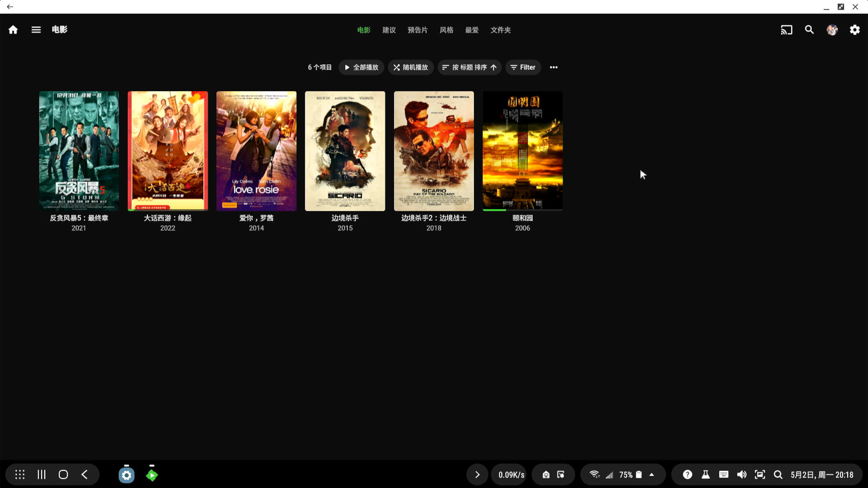The image size is (868, 488).
Task: Toggle the system volume speaker icon
Action: pos(742,474)
